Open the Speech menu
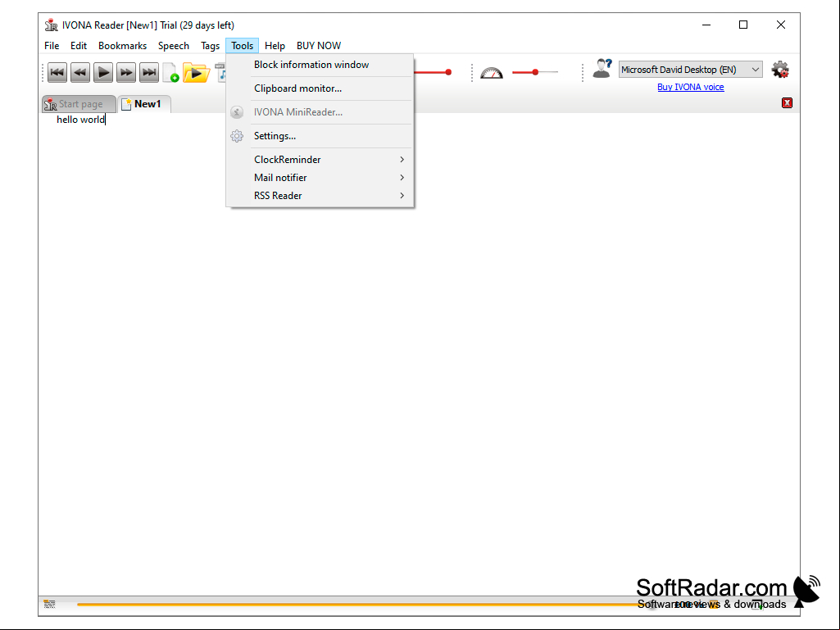Viewport: 840px width, 630px height. click(x=174, y=46)
